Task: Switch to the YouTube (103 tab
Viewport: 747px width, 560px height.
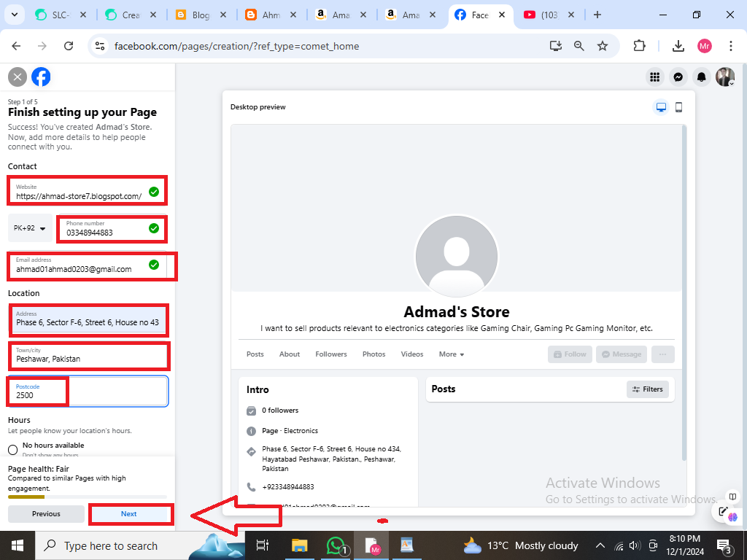Action: tap(549, 15)
